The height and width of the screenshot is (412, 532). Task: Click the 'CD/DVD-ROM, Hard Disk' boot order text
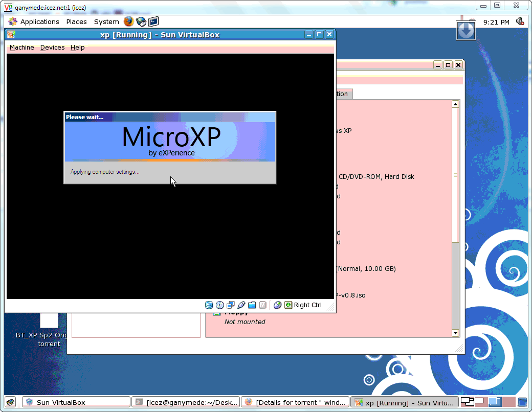[376, 177]
